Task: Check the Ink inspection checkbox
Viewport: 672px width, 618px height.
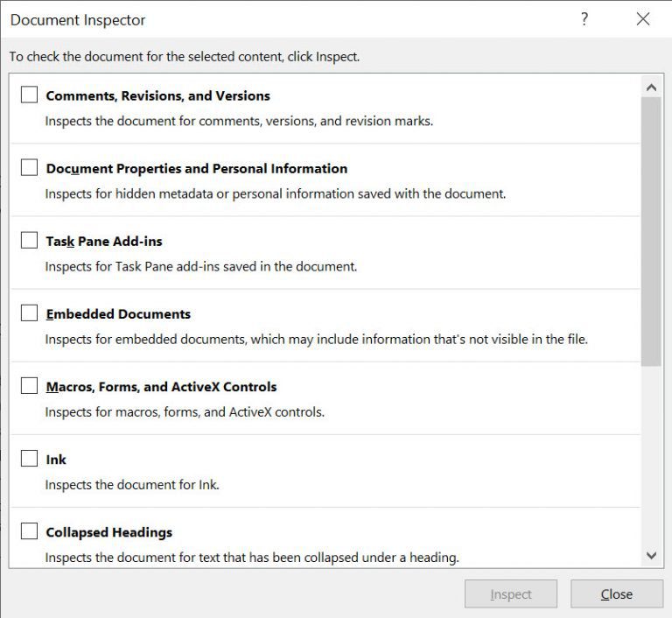Action: point(29,459)
